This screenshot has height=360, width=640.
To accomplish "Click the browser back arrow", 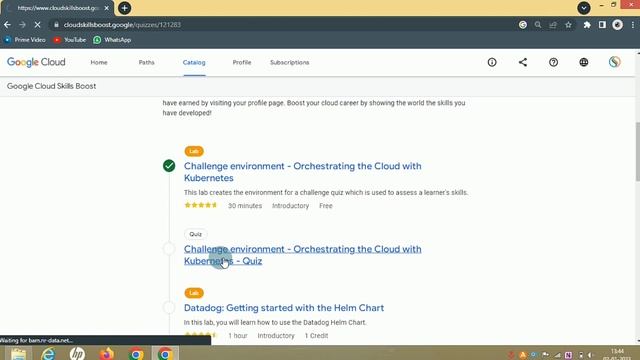I will [7, 25].
